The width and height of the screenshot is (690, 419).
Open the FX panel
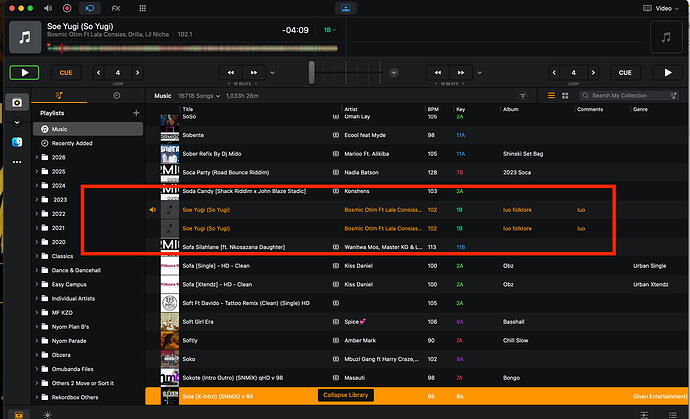tap(116, 8)
